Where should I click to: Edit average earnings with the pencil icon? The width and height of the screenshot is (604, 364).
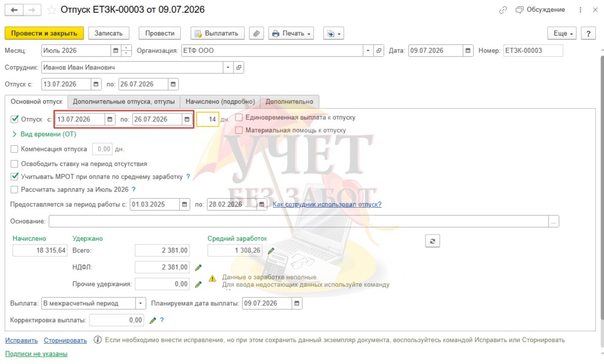click(271, 251)
